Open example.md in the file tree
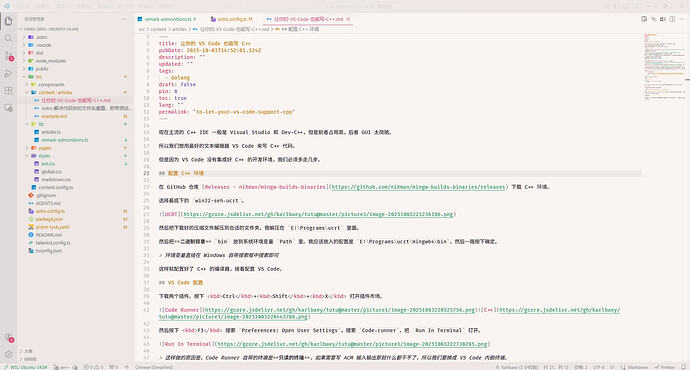690x370 pixels. point(54,116)
